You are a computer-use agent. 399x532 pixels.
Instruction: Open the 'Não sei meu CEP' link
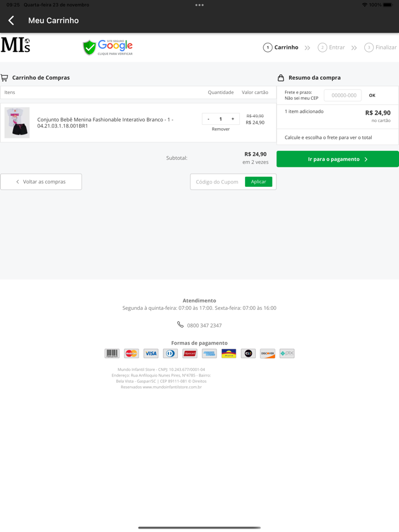(302, 99)
